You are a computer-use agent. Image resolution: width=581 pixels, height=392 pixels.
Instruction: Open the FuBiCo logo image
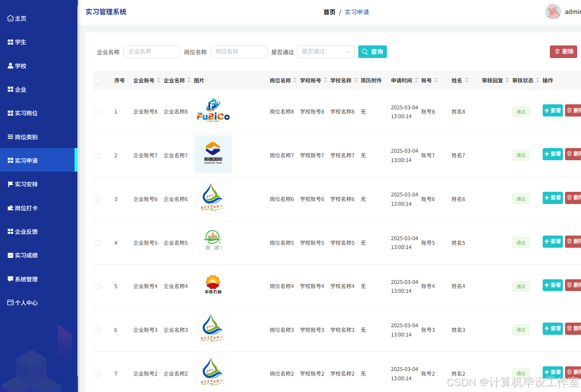coord(213,111)
